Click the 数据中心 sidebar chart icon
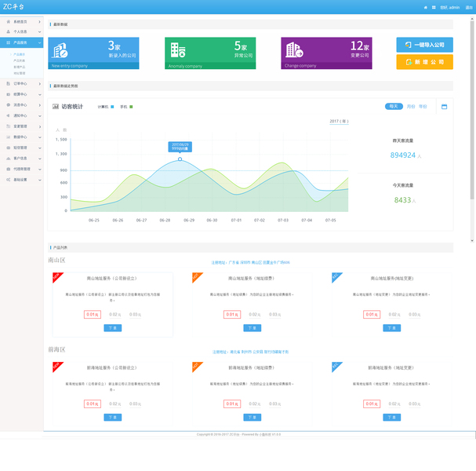This screenshot has height=471, width=476. [8, 137]
